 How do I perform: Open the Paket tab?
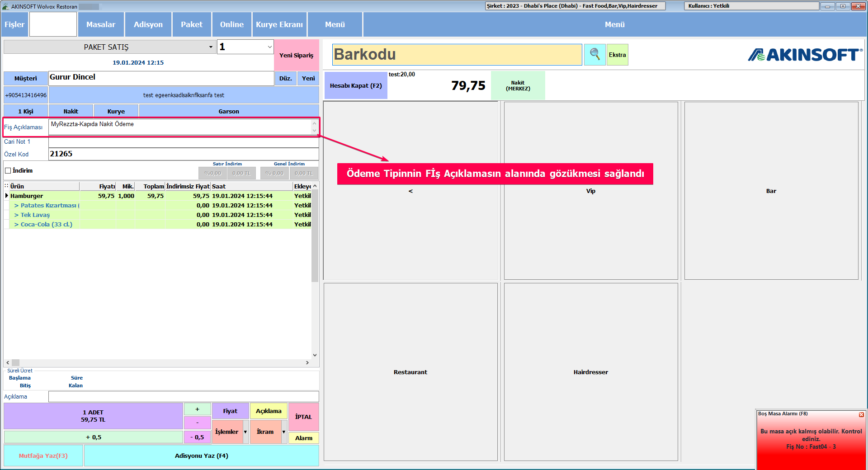192,24
